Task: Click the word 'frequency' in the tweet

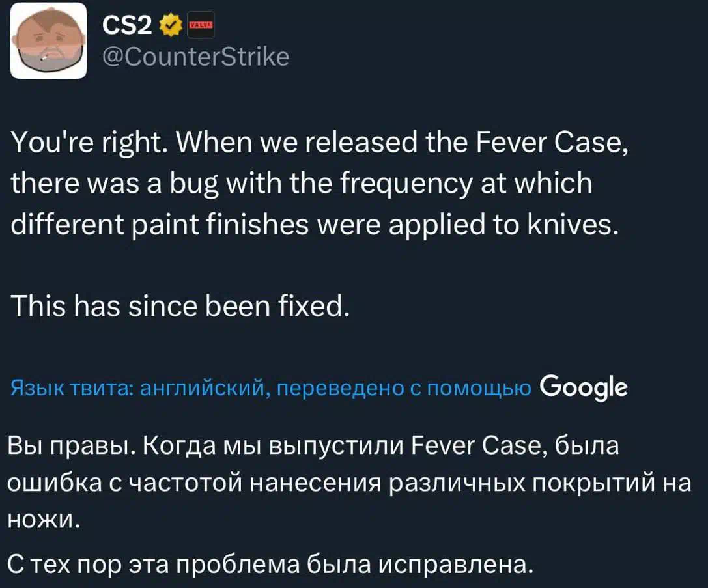Action: click(406, 184)
